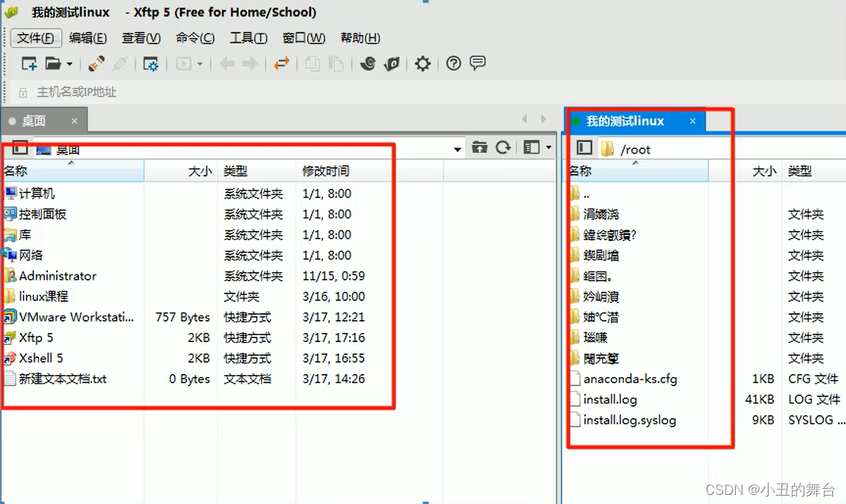
Task: Click the left tab scroll arrow
Action: click(524, 119)
